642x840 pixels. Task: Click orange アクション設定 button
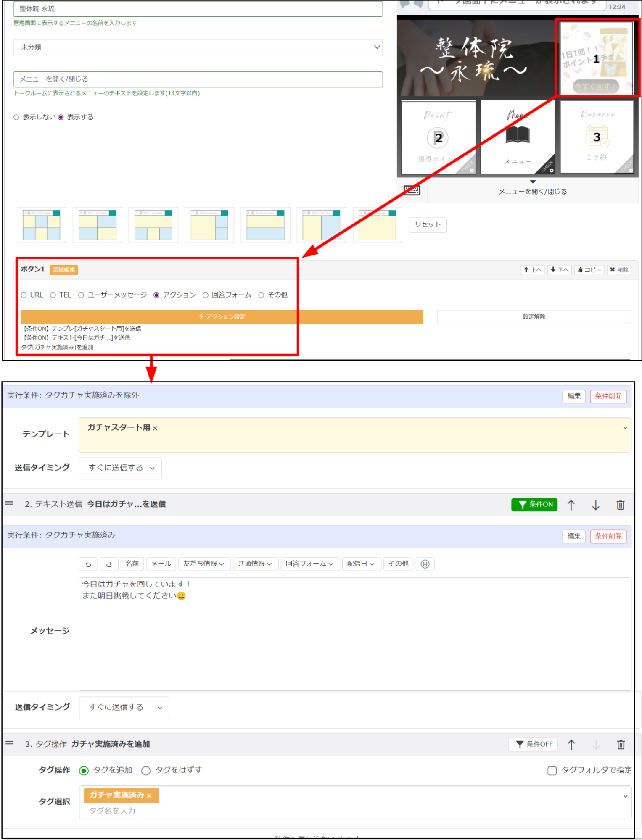click(222, 317)
